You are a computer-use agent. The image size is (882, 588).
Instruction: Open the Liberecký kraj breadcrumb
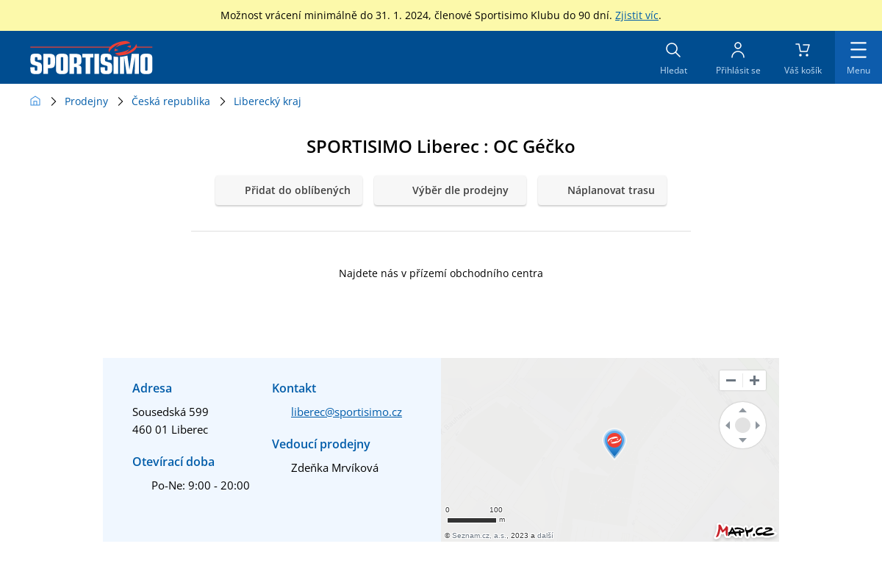268,101
